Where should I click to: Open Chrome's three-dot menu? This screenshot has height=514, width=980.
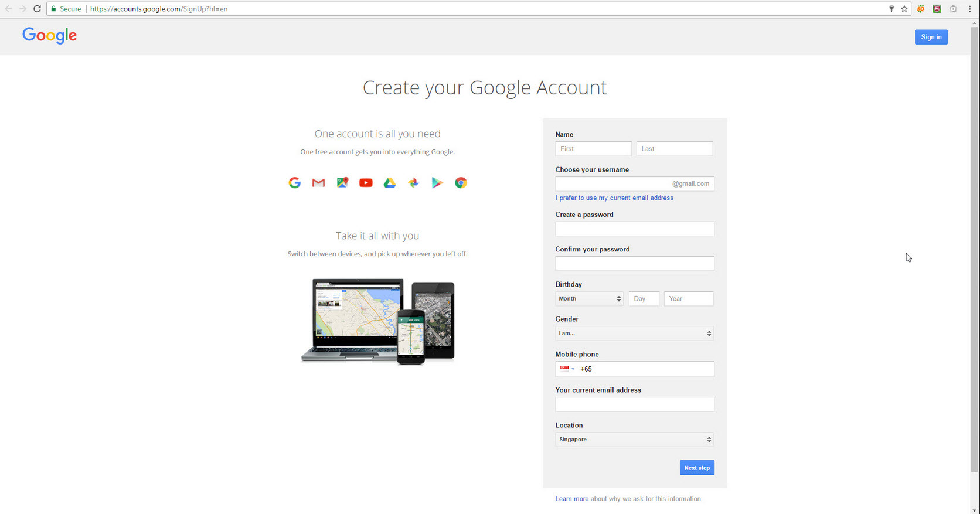point(969,9)
